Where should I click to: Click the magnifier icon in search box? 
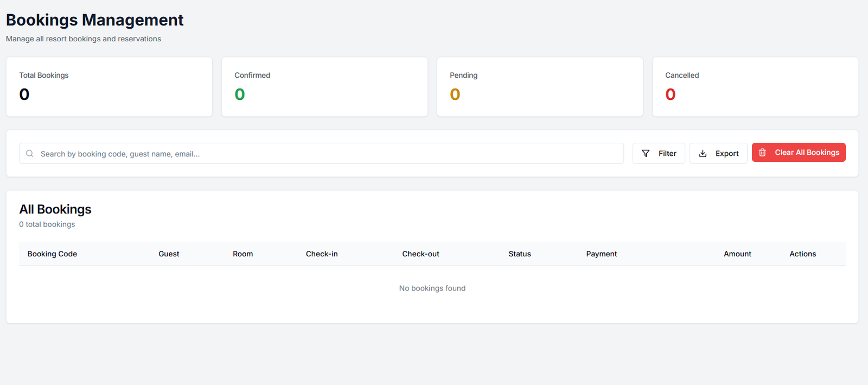pyautogui.click(x=30, y=154)
